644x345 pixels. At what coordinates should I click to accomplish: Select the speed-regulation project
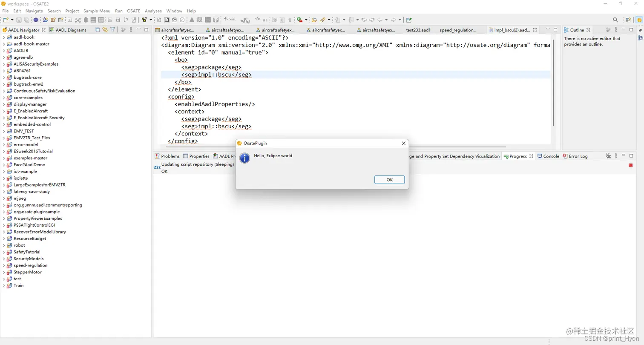point(30,265)
